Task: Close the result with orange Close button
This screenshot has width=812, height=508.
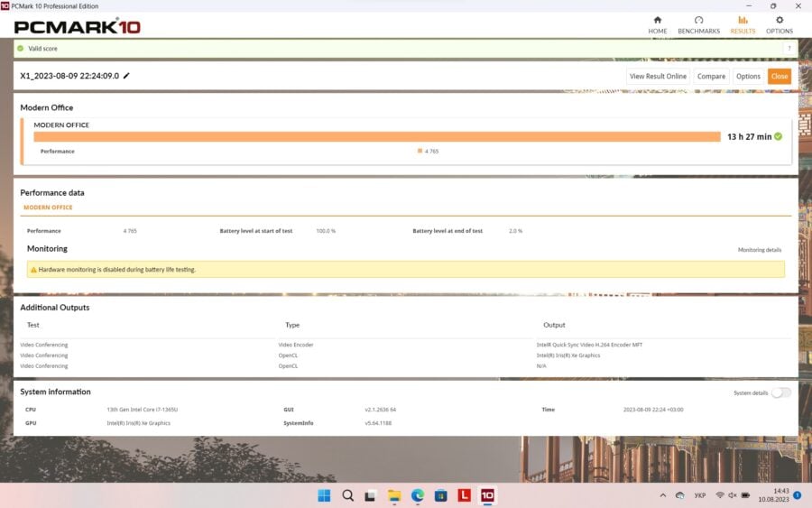Action: 779,76
